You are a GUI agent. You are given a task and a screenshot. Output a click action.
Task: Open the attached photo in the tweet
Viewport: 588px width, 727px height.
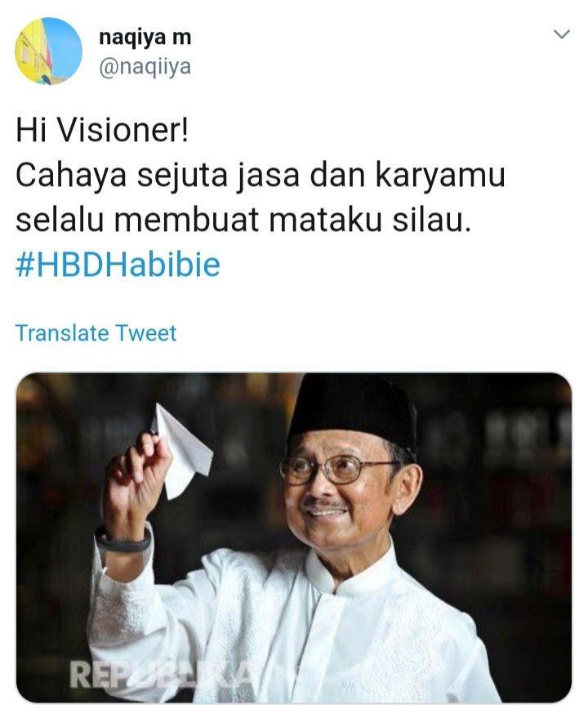tap(294, 537)
